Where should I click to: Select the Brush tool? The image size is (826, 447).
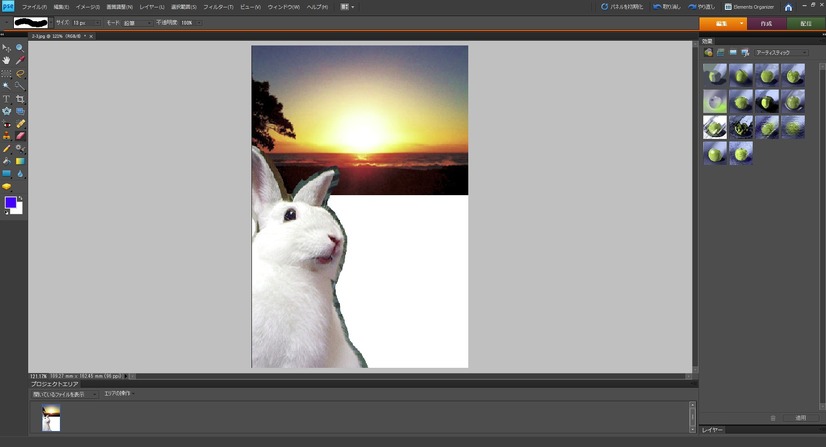(6, 148)
